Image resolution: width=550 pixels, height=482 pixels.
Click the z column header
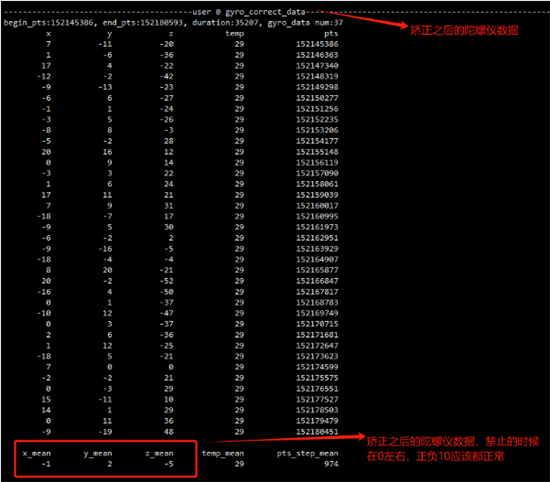171,34
